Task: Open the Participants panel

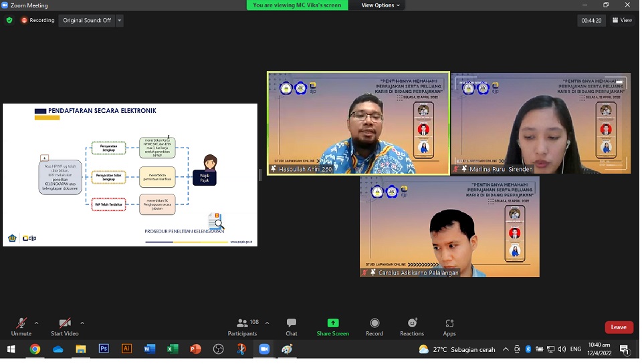Action: coord(242,327)
